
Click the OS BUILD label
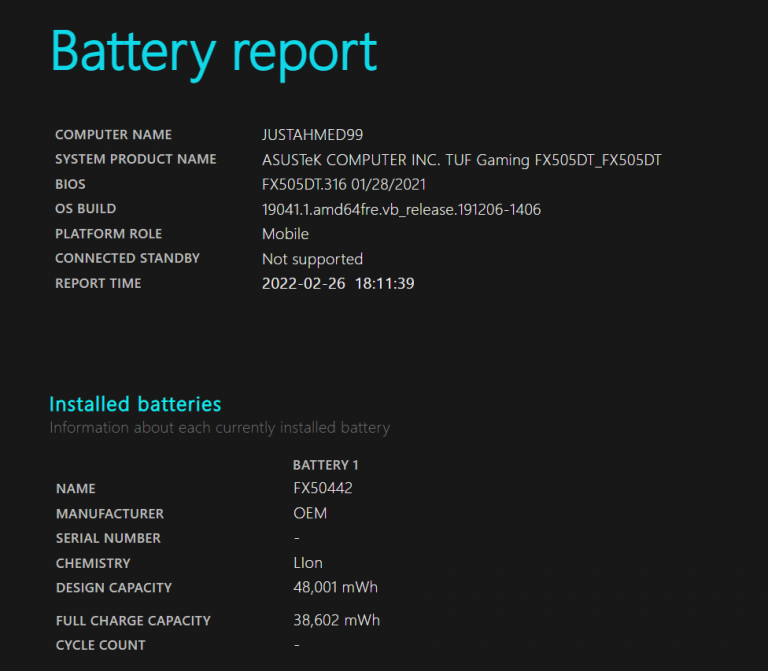pos(85,209)
